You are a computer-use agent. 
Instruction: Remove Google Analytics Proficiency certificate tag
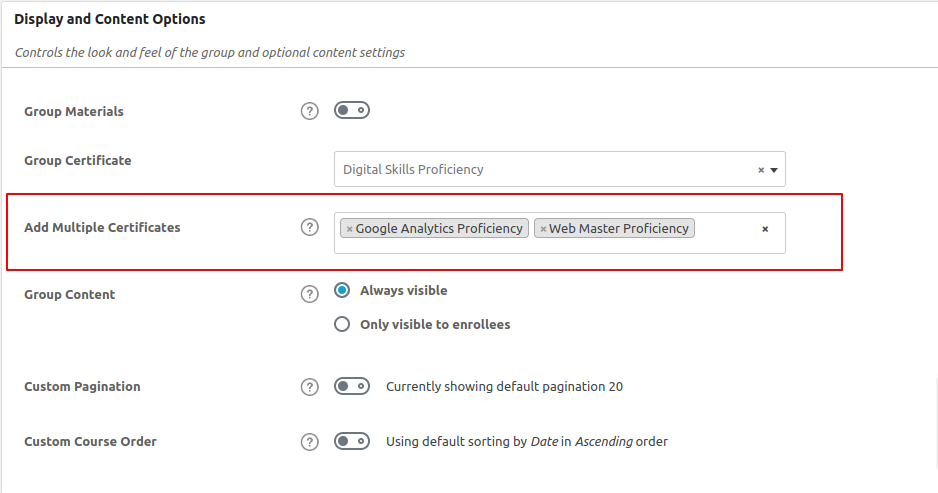349,229
